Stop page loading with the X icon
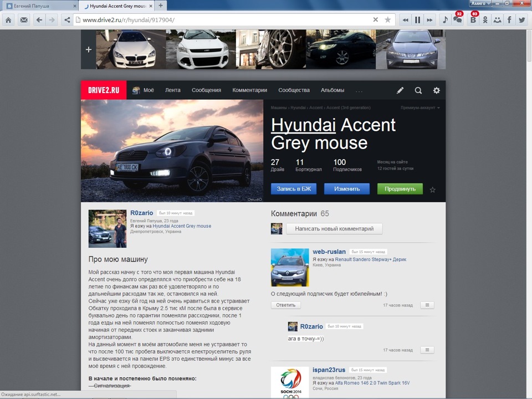Screen dimensions: 532x399 point(375,20)
